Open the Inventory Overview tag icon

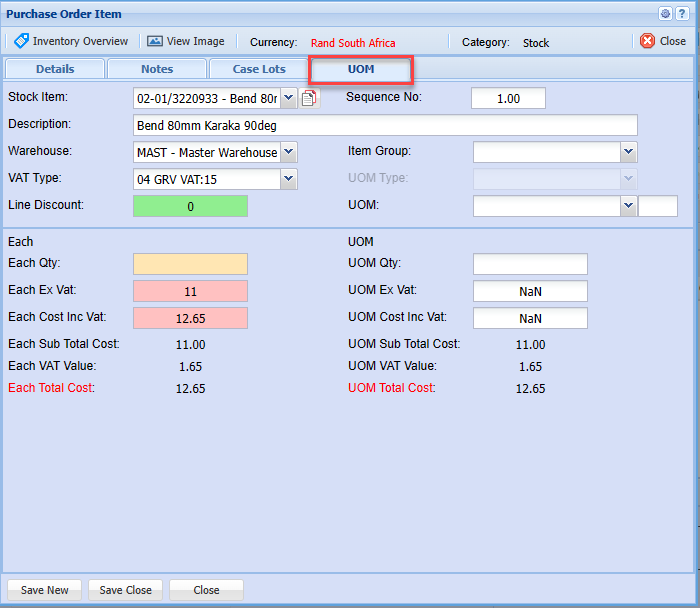point(21,41)
